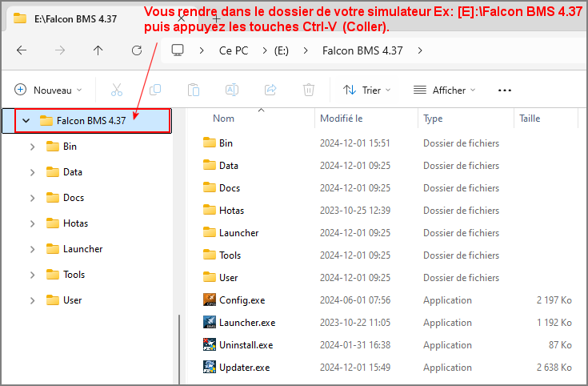The image size is (588, 386).
Task: Sort by the Modifié le column header
Action: pyautogui.click(x=342, y=119)
